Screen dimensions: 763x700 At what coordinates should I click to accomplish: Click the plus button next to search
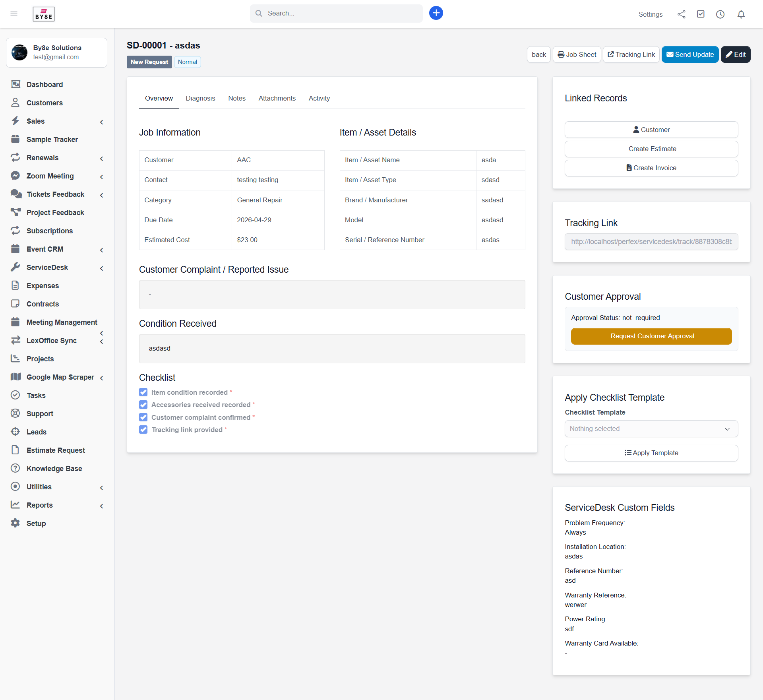(436, 13)
